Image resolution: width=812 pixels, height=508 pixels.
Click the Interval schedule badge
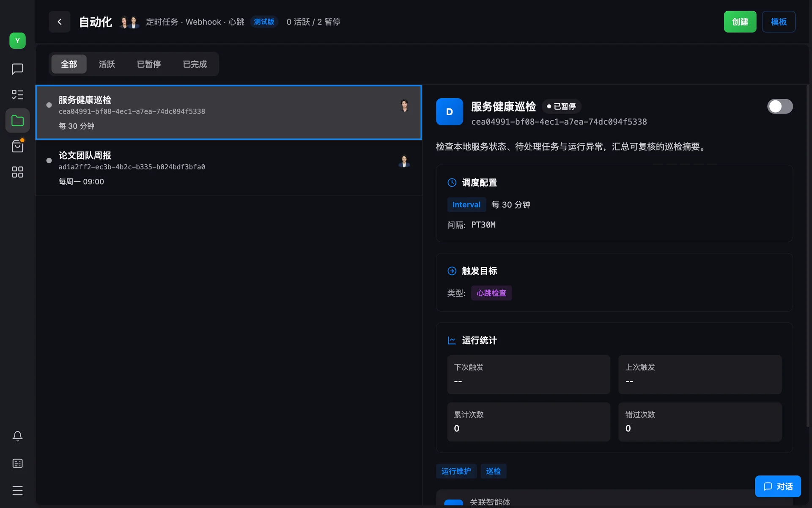pos(466,204)
